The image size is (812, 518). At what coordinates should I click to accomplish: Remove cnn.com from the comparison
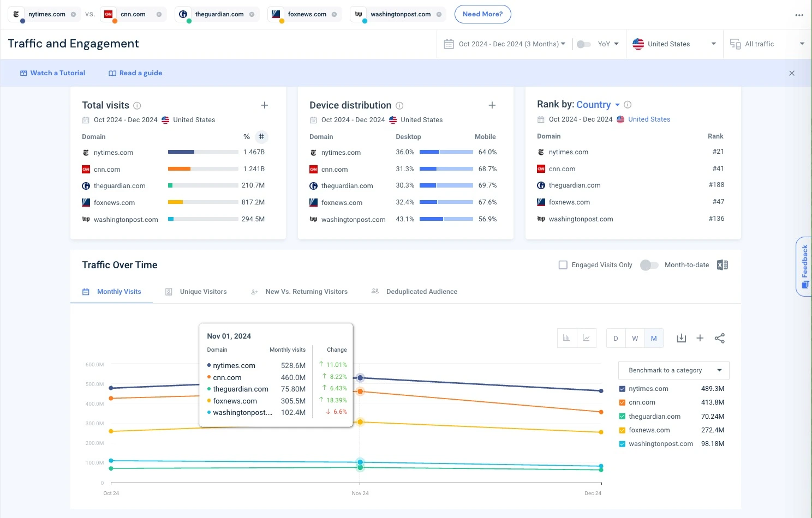158,14
